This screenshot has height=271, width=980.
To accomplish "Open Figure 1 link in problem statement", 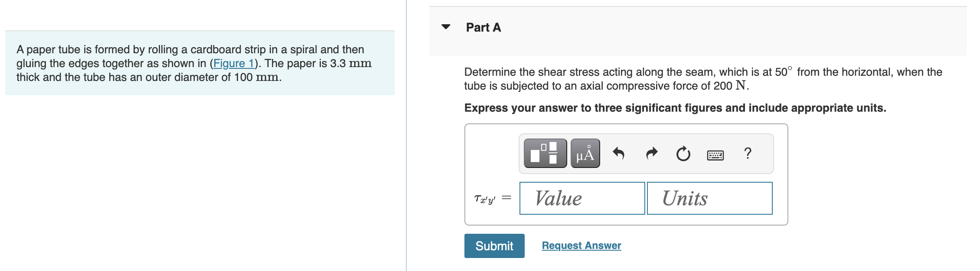I will coord(234,63).
